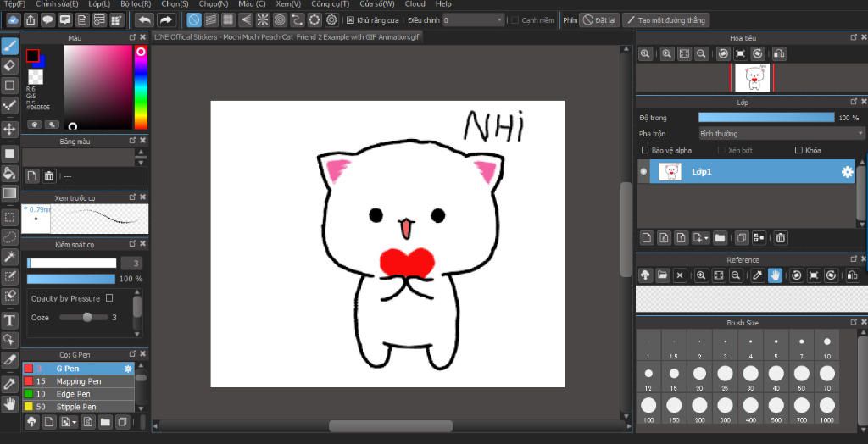Switch to Mochi Mochi Peach Cat document tab
The height and width of the screenshot is (444, 868).
287,37
